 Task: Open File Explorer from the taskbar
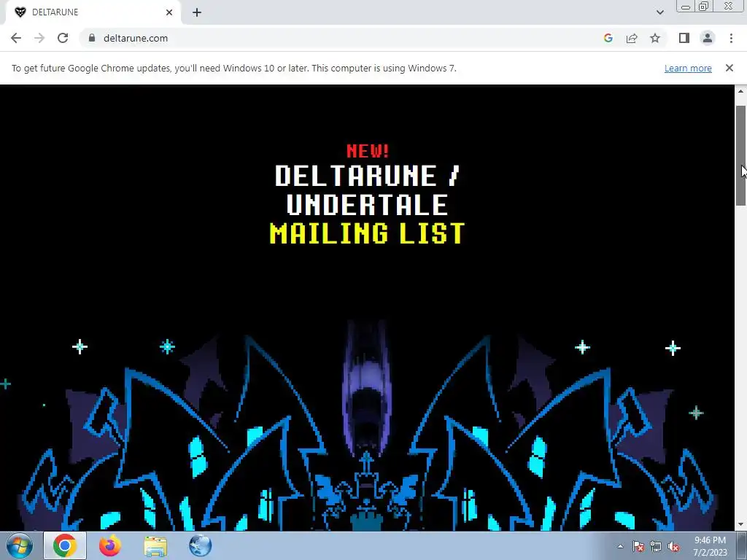156,546
